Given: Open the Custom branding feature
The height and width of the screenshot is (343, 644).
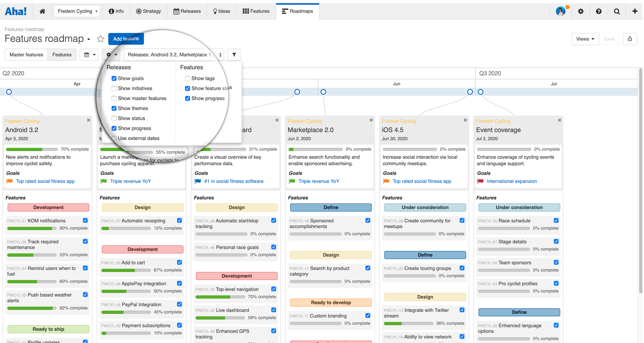Looking at the screenshot, I should pos(328,316).
